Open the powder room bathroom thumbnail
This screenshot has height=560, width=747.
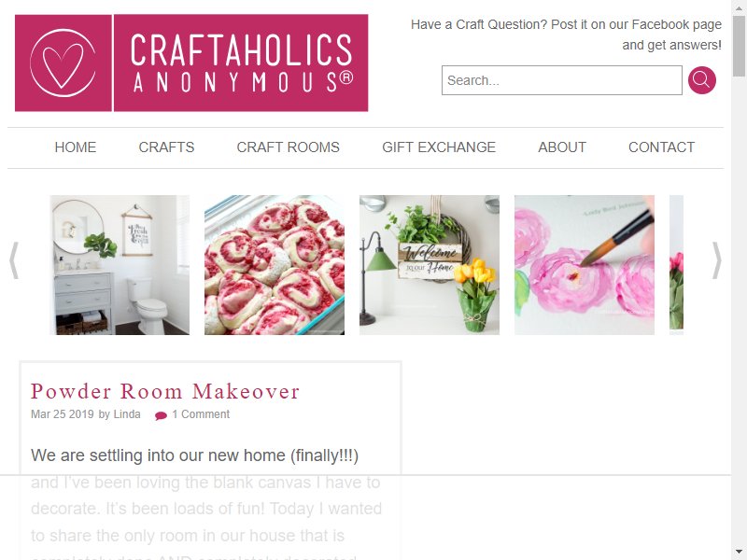point(120,265)
